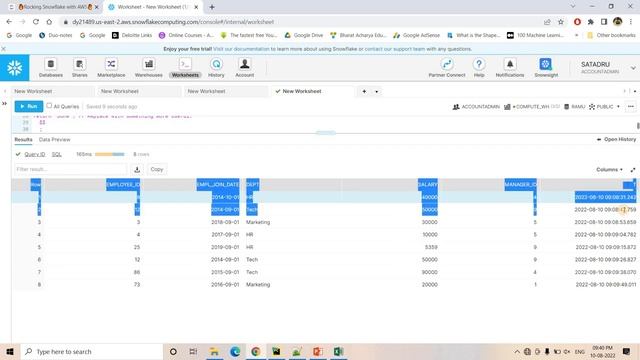Open the Databases page
640x360 pixels.
[51, 68]
